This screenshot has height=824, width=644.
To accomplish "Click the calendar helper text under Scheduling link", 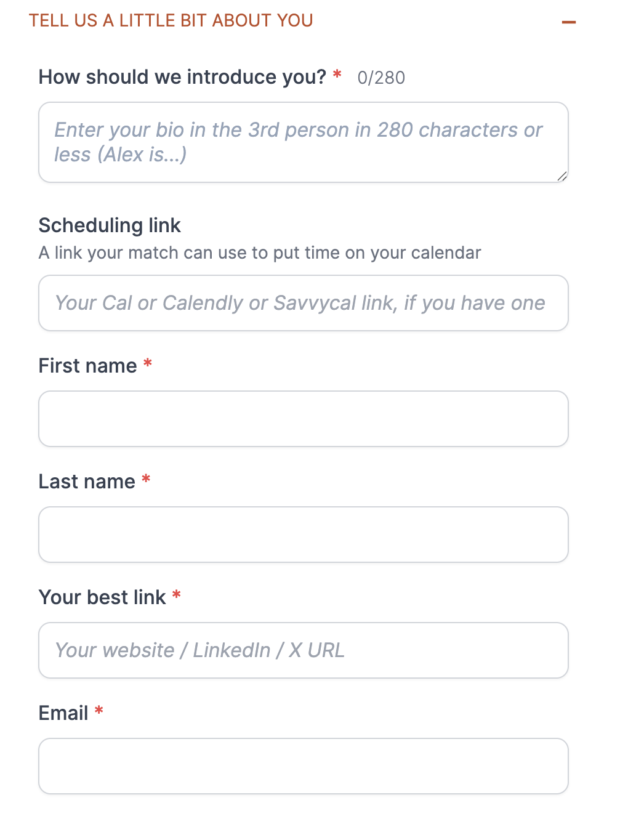I will pyautogui.click(x=260, y=253).
